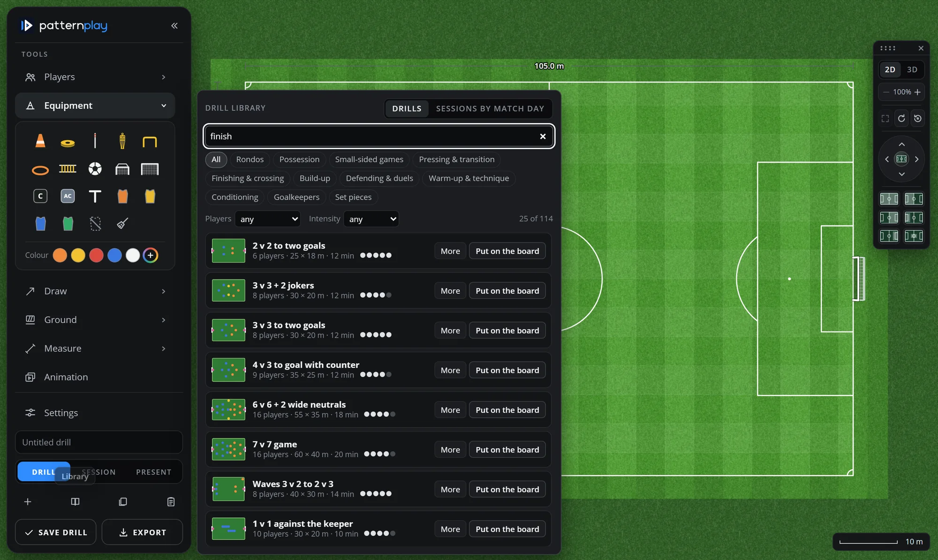The height and width of the screenshot is (560, 938).
Task: Export the drill
Action: coord(143,532)
